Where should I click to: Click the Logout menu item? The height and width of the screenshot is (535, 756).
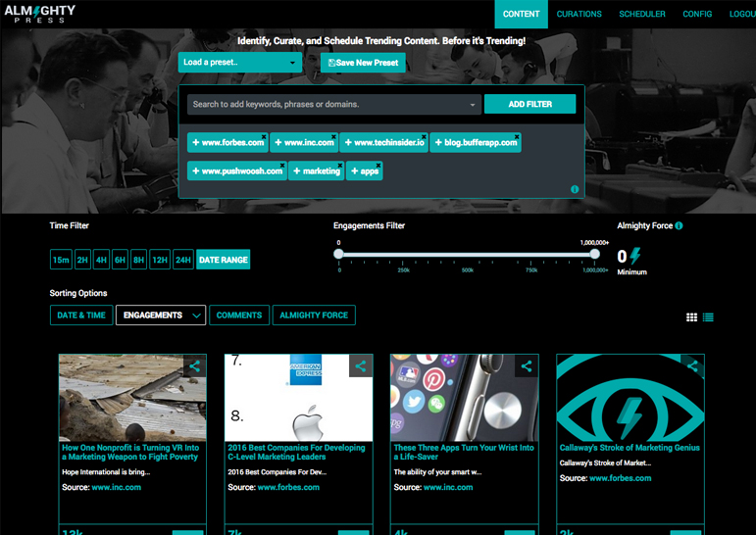coord(742,14)
